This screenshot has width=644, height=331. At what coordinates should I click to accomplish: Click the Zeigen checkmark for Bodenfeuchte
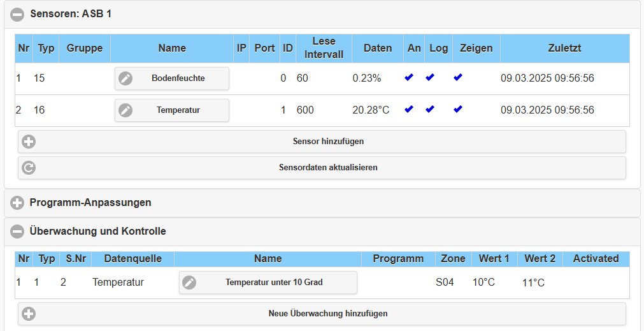tap(458, 77)
